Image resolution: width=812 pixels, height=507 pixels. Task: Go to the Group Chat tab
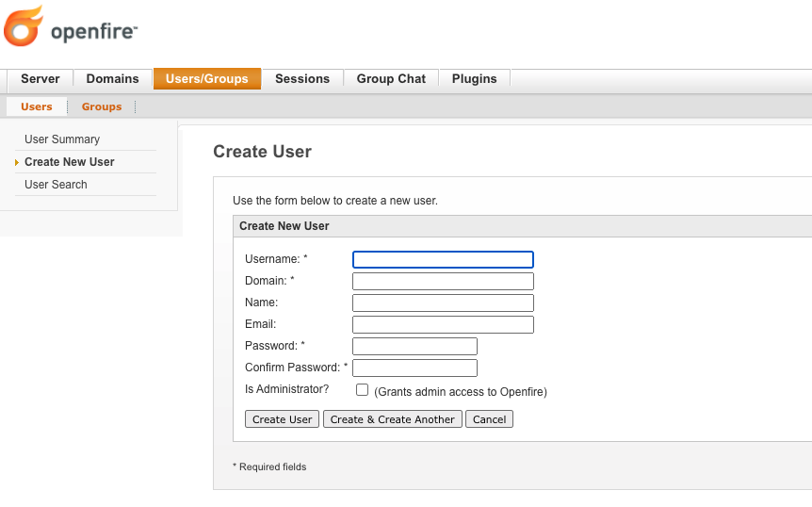[391, 79]
